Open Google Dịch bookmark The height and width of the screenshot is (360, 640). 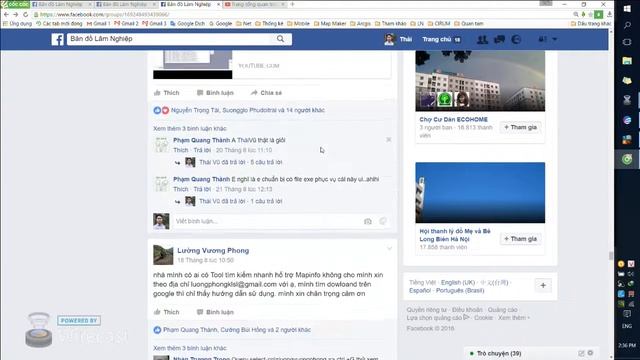coord(187,24)
